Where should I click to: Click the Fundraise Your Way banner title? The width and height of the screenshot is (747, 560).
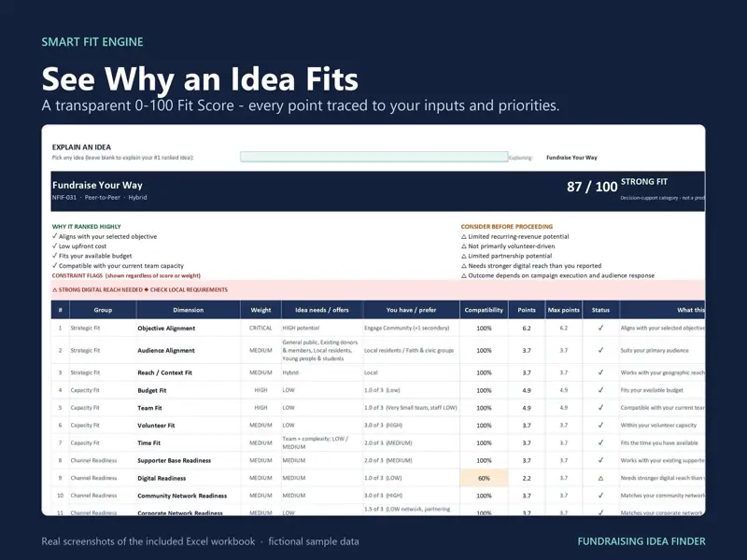coord(97,185)
